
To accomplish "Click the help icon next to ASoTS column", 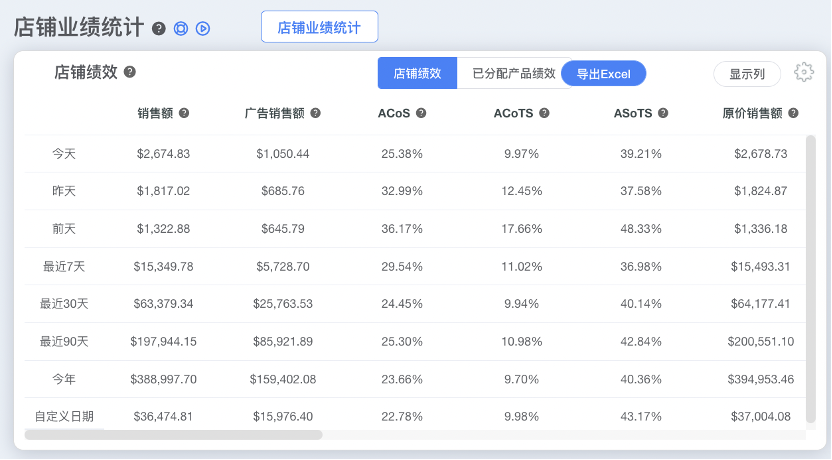I will tap(662, 113).
